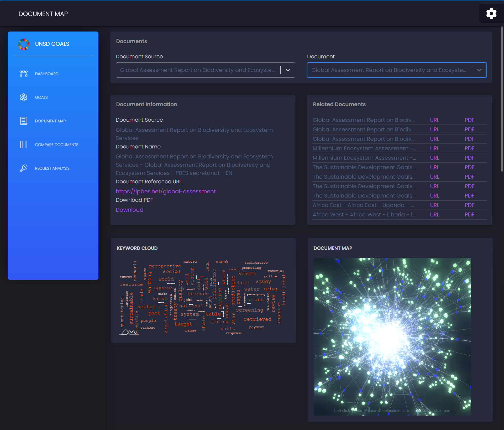Open URL for Africa East Uganda document
Image resolution: width=504 pixels, height=430 pixels.
tap(434, 205)
